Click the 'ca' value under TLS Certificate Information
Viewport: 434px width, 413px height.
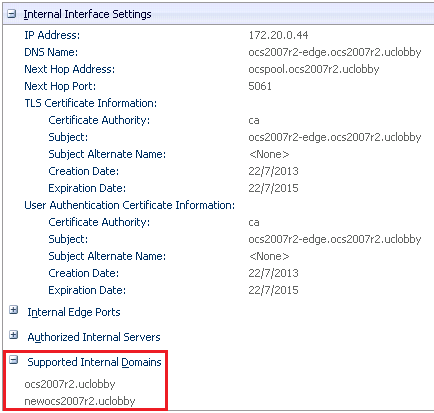(254, 121)
